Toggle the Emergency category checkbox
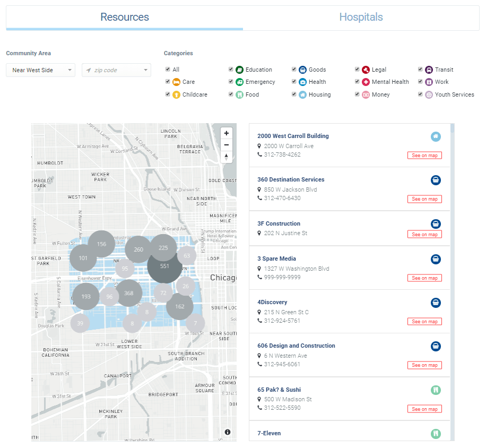 [x=231, y=82]
